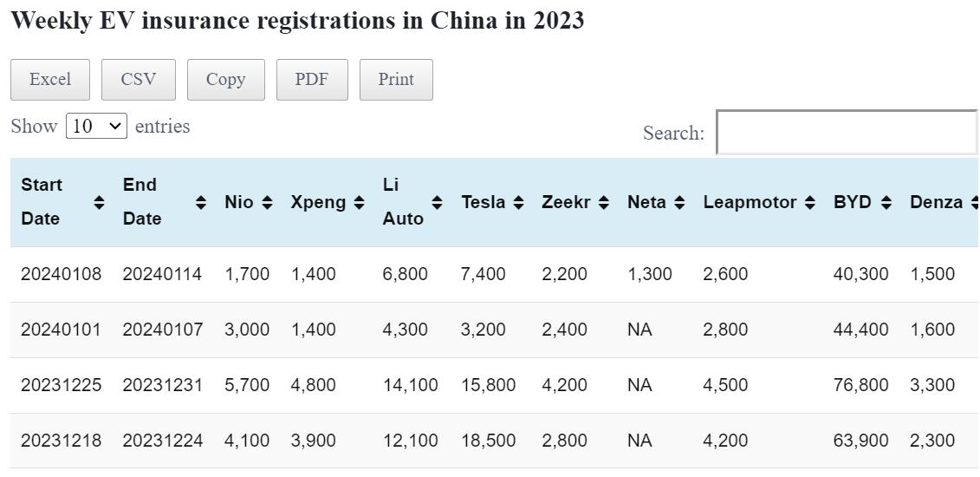The width and height of the screenshot is (980, 477).
Task: Sort Leapmotor column using arrows
Action: coord(809,202)
